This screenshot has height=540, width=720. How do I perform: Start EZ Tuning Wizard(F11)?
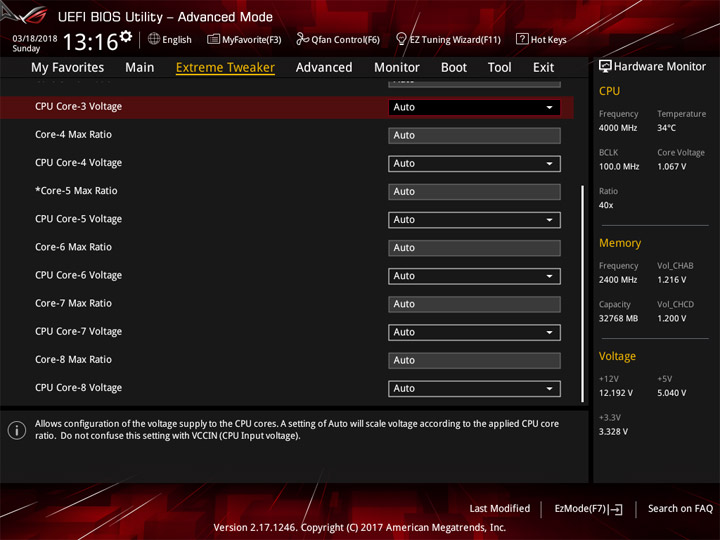[455, 40]
